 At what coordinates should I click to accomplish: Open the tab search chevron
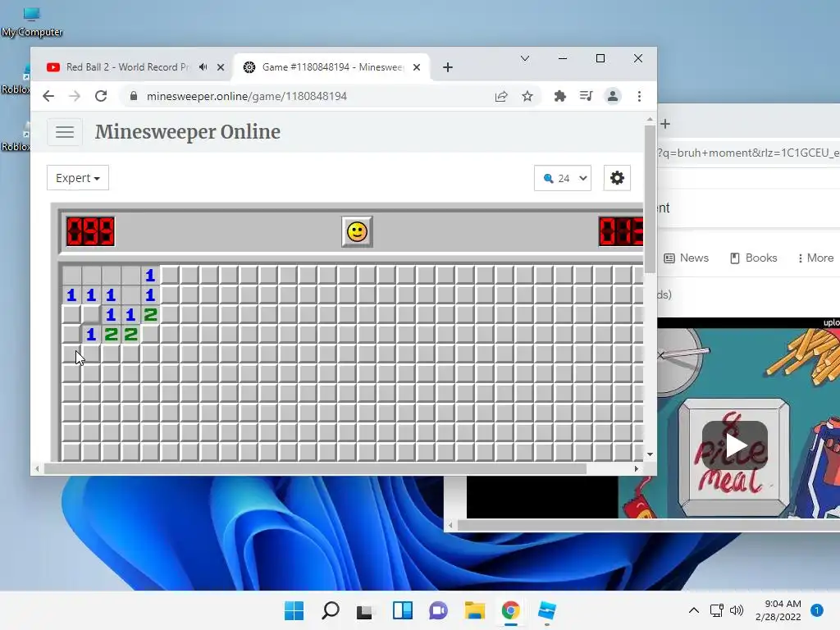click(525, 58)
